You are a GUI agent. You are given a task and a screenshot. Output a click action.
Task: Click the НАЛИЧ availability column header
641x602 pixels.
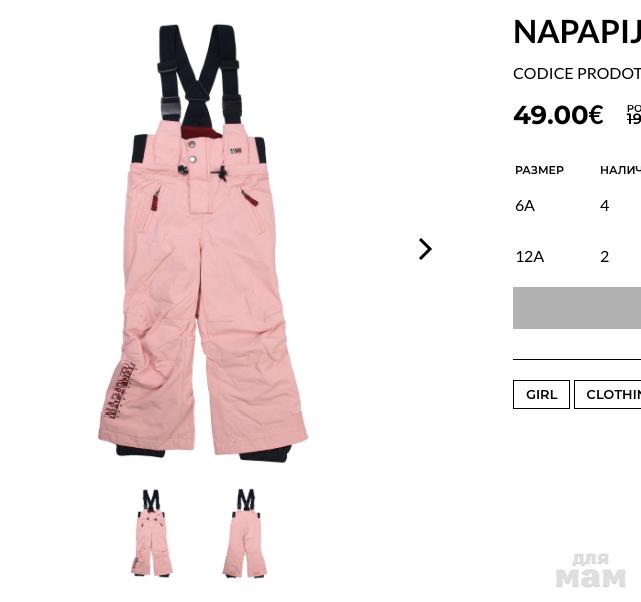coord(620,170)
